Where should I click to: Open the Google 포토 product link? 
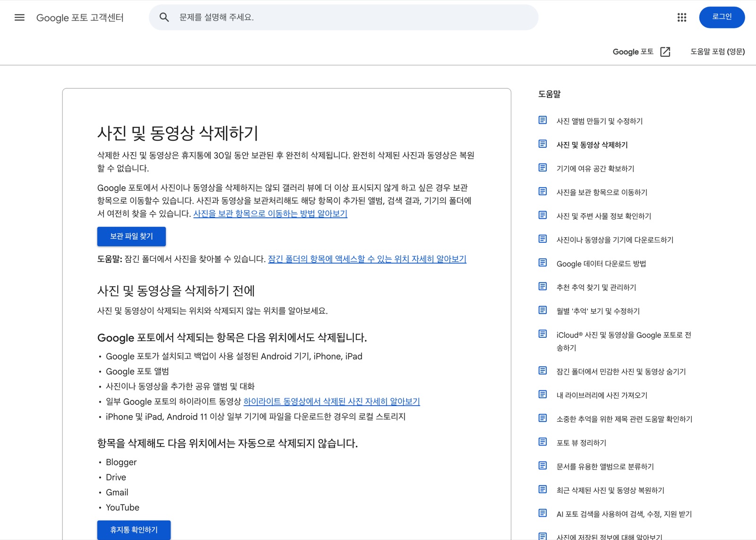633,52
